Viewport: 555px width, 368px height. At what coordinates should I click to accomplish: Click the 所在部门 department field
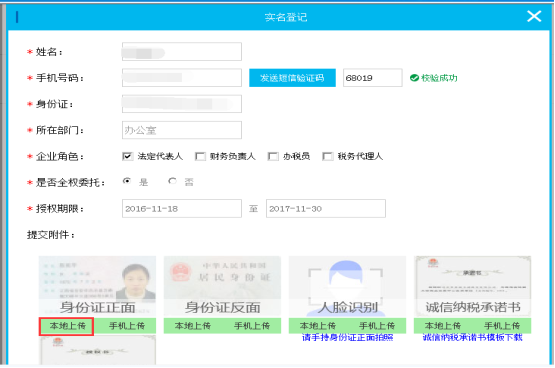pyautogui.click(x=182, y=130)
